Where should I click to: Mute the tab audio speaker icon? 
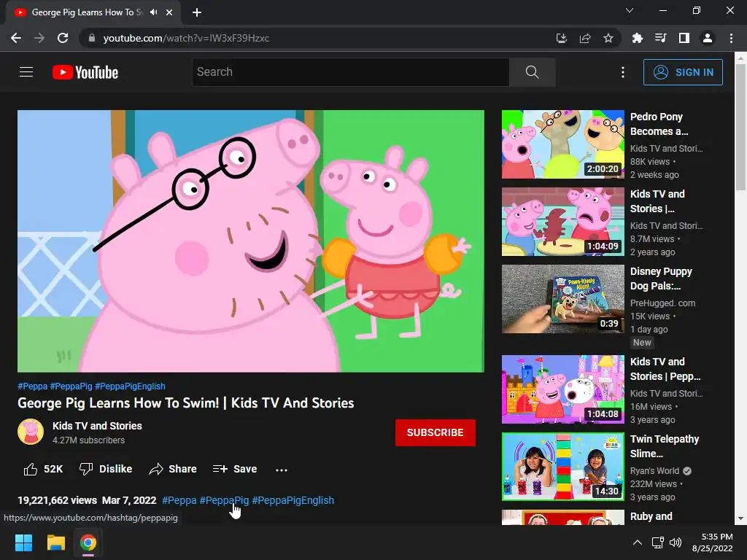click(153, 12)
